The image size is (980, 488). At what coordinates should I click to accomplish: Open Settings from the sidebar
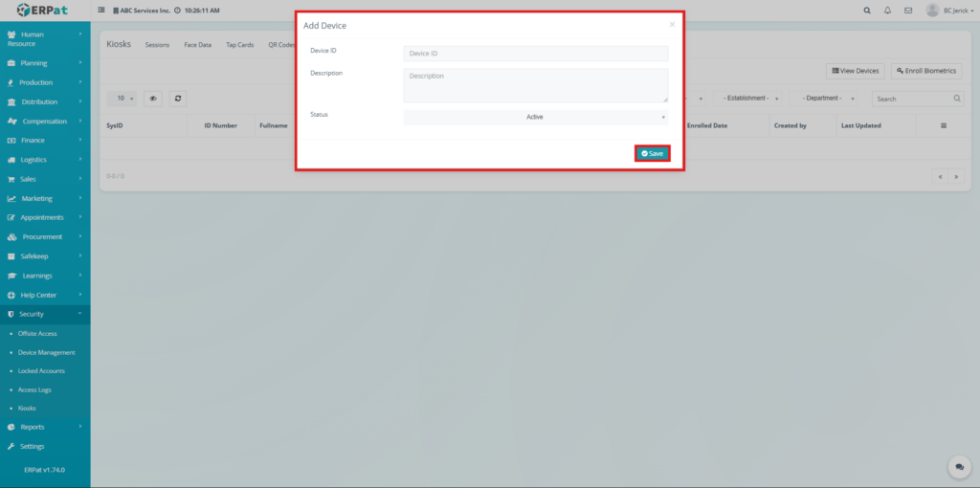(x=45, y=447)
